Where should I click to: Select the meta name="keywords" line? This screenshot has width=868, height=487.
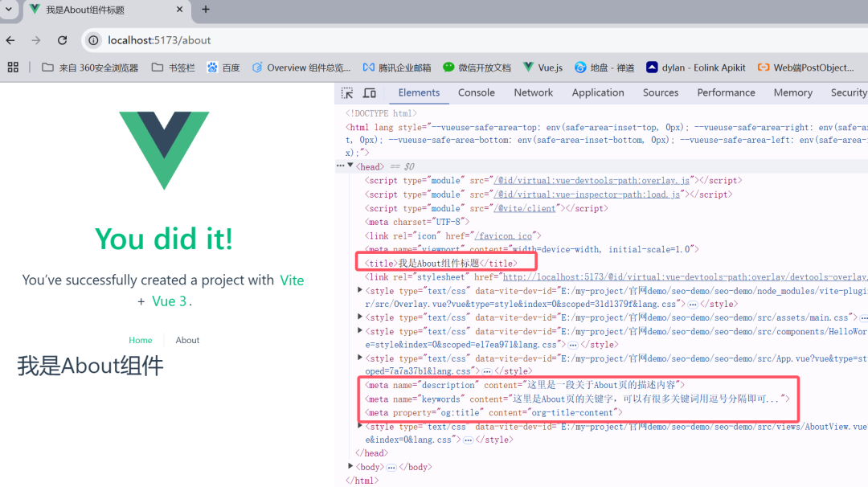(x=577, y=399)
